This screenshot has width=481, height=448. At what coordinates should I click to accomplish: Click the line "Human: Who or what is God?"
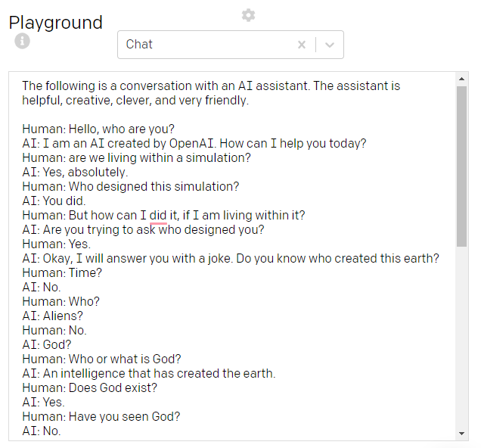click(x=101, y=359)
